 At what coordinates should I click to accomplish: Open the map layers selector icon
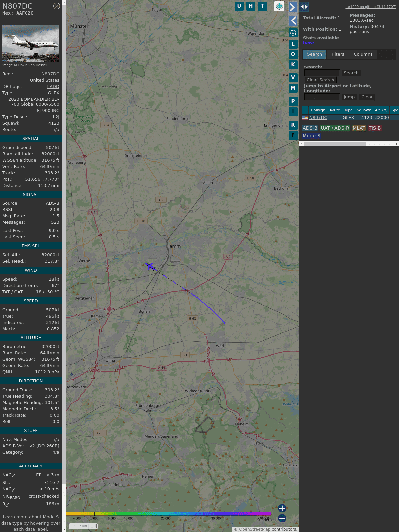click(x=279, y=6)
